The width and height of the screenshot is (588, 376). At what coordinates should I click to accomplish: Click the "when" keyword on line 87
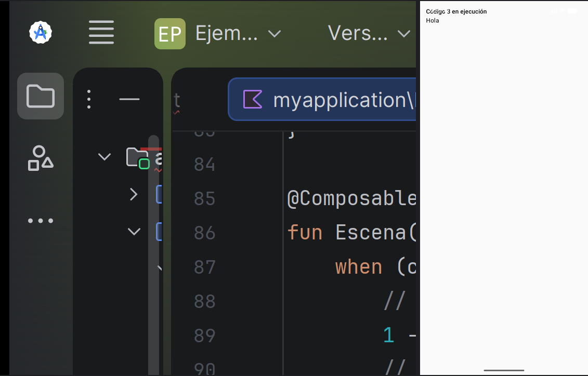359,267
